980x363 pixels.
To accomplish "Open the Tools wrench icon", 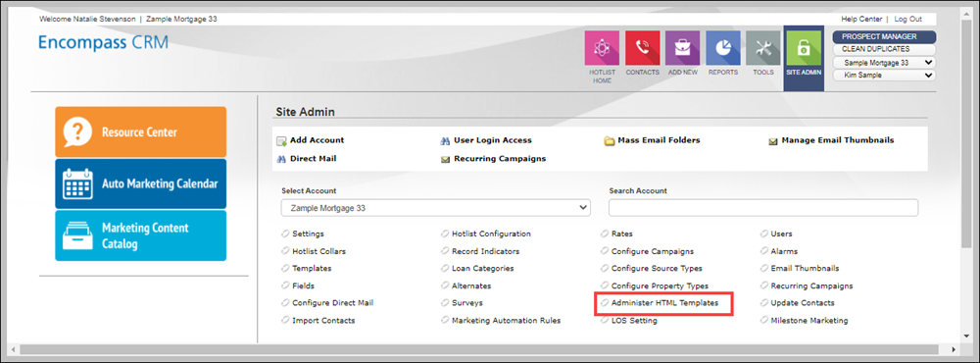I will click(763, 49).
